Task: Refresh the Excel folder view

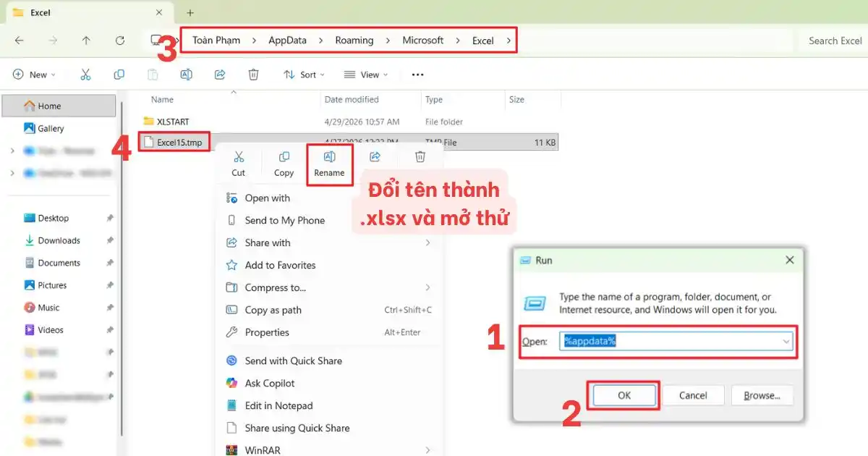Action: 120,41
